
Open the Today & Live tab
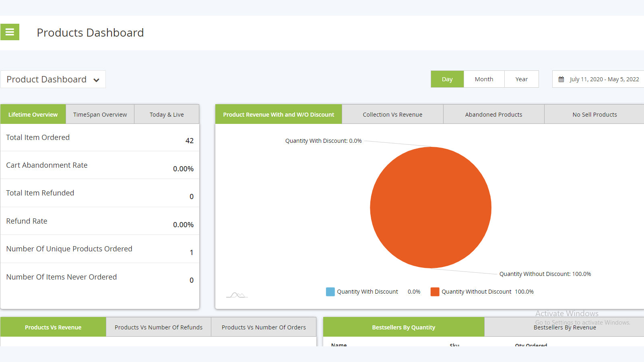pos(166,114)
